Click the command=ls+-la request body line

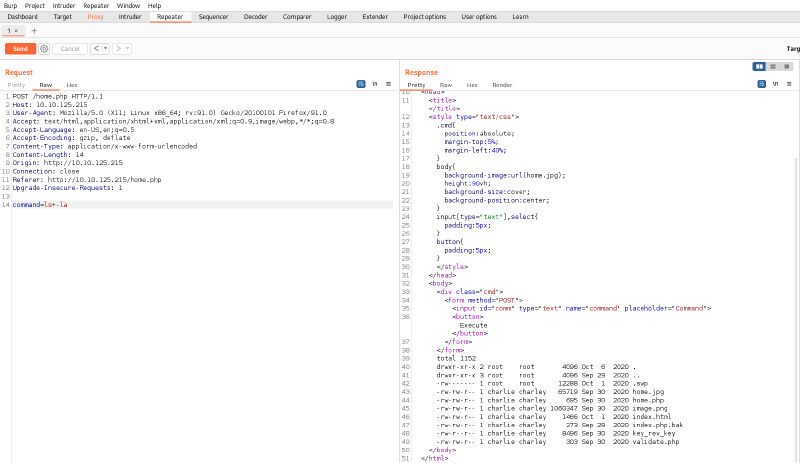(x=40, y=204)
